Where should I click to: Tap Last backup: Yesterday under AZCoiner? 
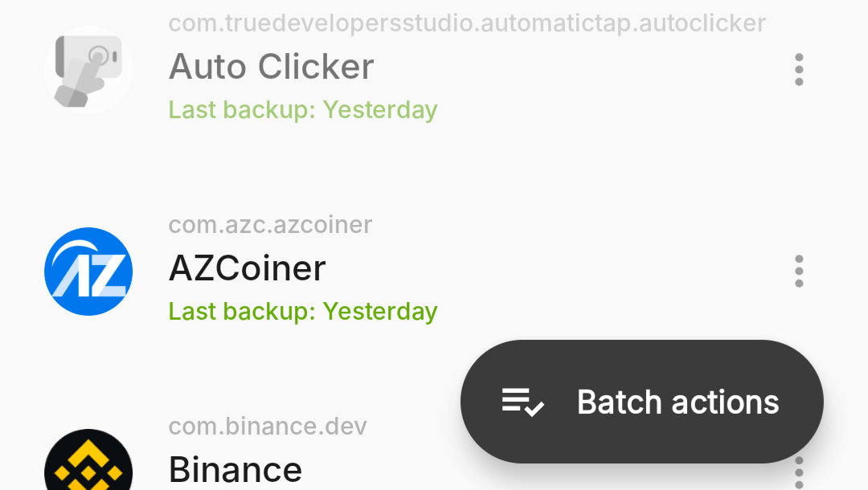[x=303, y=312]
